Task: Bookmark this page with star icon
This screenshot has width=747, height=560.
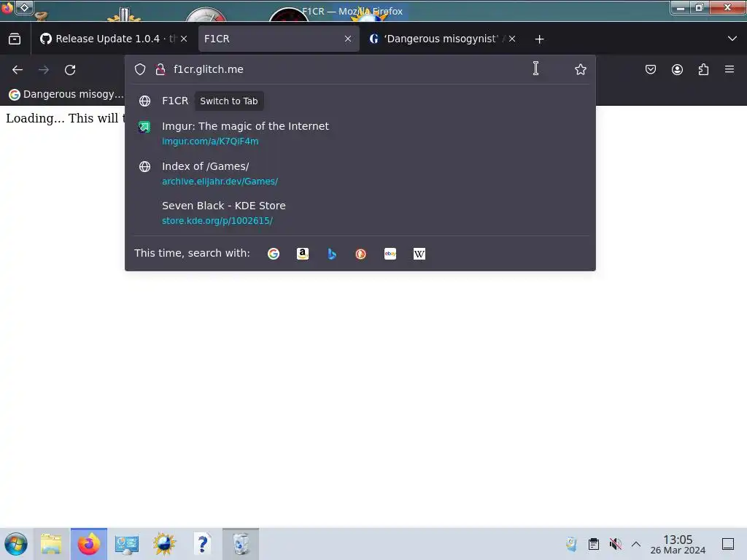Action: [580, 69]
